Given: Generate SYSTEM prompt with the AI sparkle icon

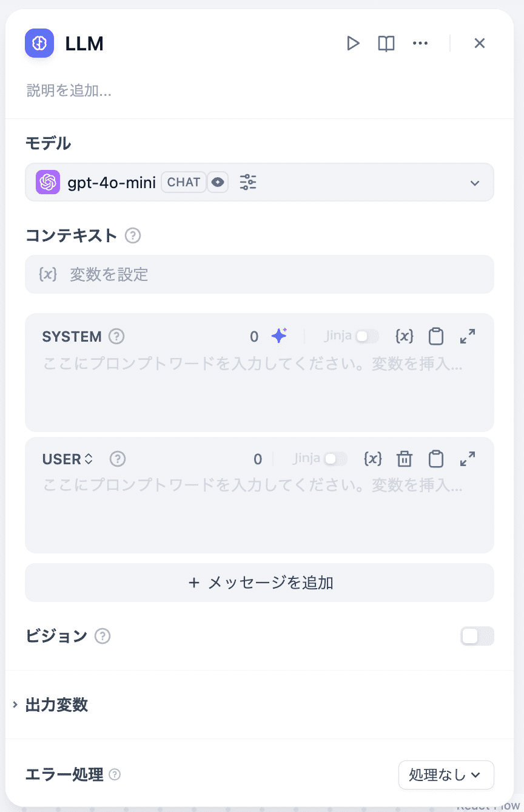Looking at the screenshot, I should 279,336.
